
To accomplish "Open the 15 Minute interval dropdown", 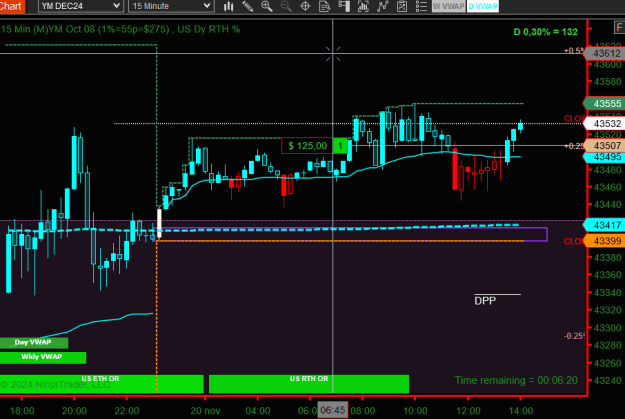I will tap(171, 6).
